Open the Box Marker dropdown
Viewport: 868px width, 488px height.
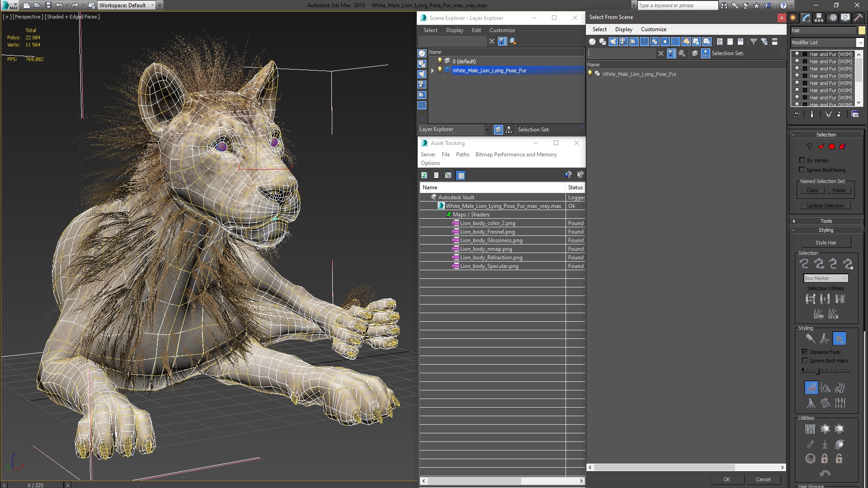826,278
